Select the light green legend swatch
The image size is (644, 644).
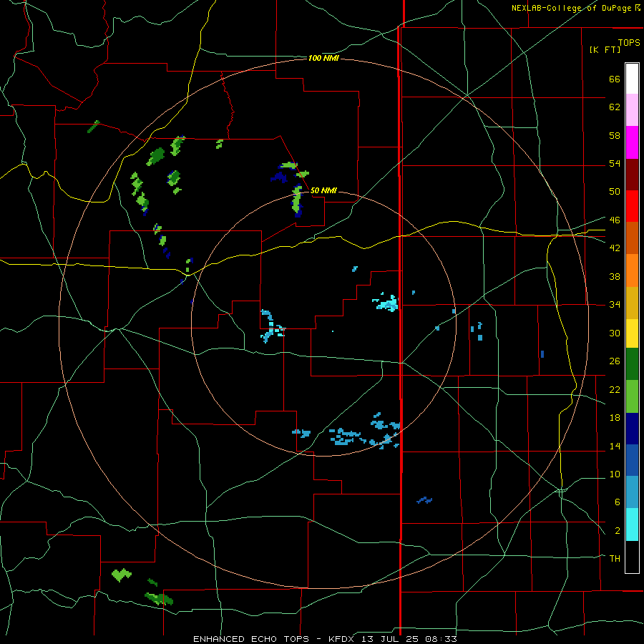point(632,396)
